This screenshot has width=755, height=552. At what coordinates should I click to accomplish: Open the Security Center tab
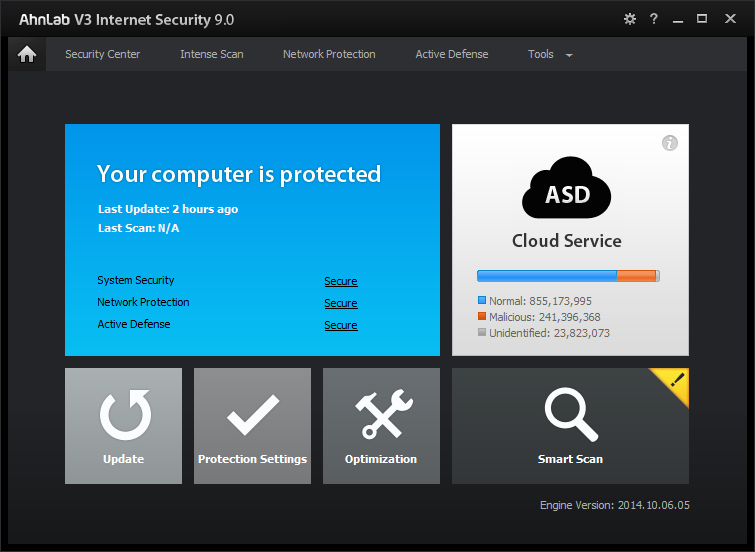click(x=102, y=54)
